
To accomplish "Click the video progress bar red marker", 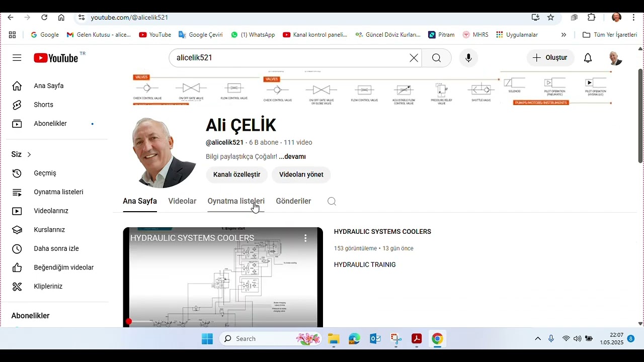I will pyautogui.click(x=129, y=321).
